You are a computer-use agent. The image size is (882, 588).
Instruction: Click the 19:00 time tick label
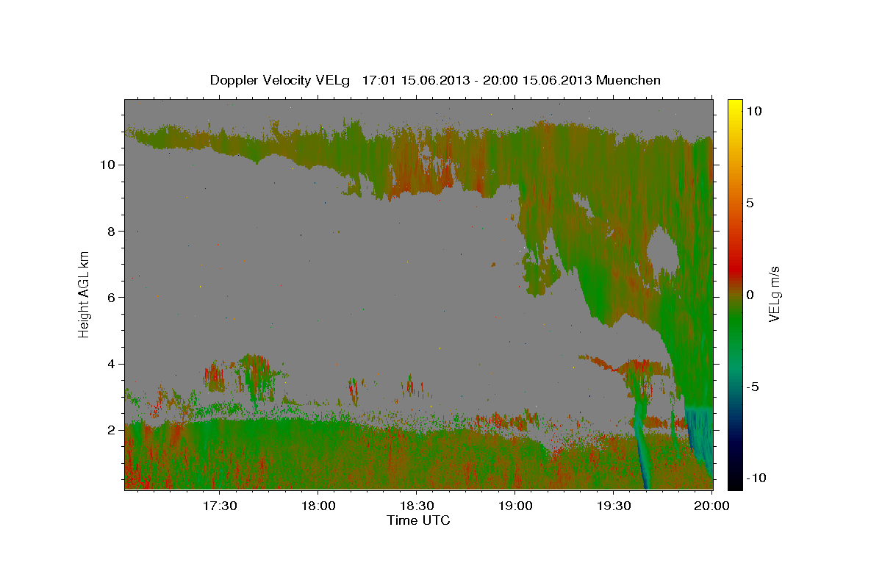tap(515, 506)
